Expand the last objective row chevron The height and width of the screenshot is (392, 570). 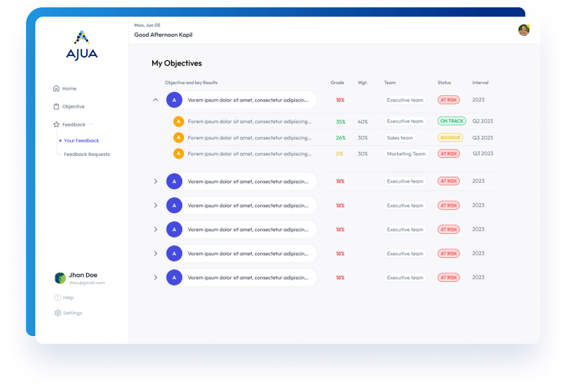tap(156, 277)
